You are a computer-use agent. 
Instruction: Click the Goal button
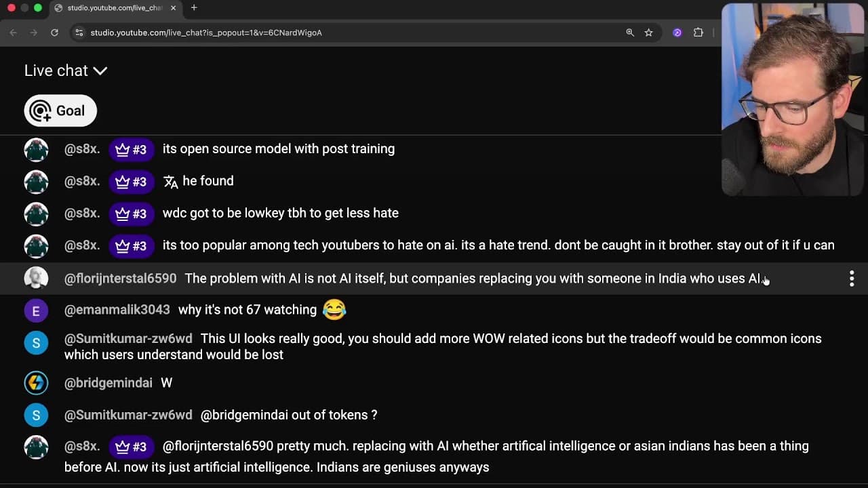pyautogui.click(x=60, y=110)
